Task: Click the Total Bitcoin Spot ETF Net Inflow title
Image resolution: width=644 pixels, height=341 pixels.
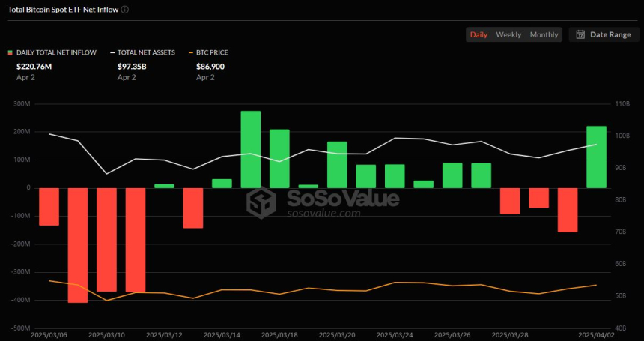Action: [x=64, y=10]
